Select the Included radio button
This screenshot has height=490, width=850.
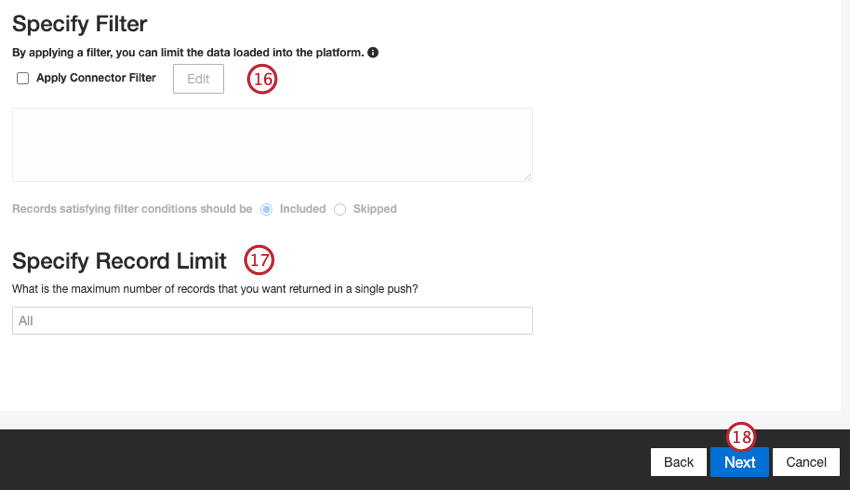[x=266, y=209]
